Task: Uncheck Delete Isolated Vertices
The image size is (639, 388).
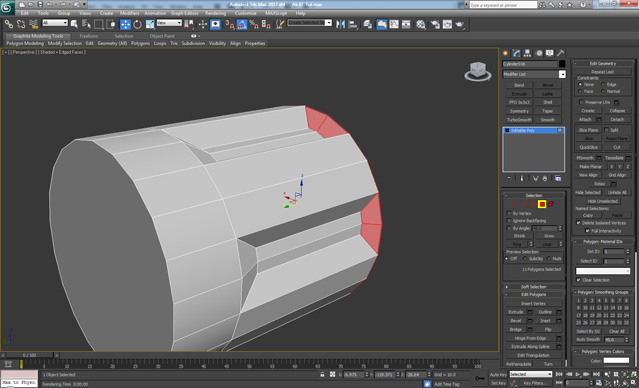Action: pyautogui.click(x=578, y=223)
